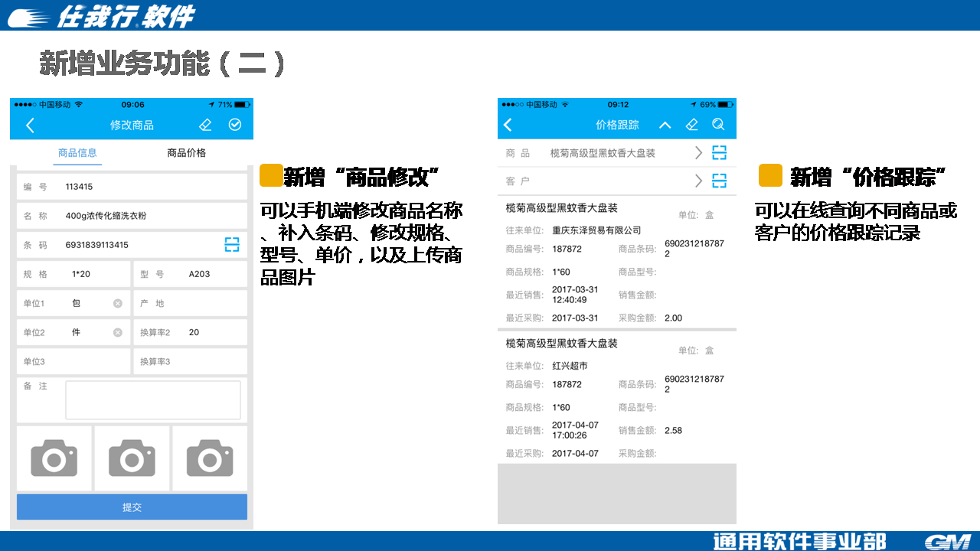Tap barcode scan icon beside 条码
Image resolution: width=980 pixels, height=551 pixels.
point(232,245)
